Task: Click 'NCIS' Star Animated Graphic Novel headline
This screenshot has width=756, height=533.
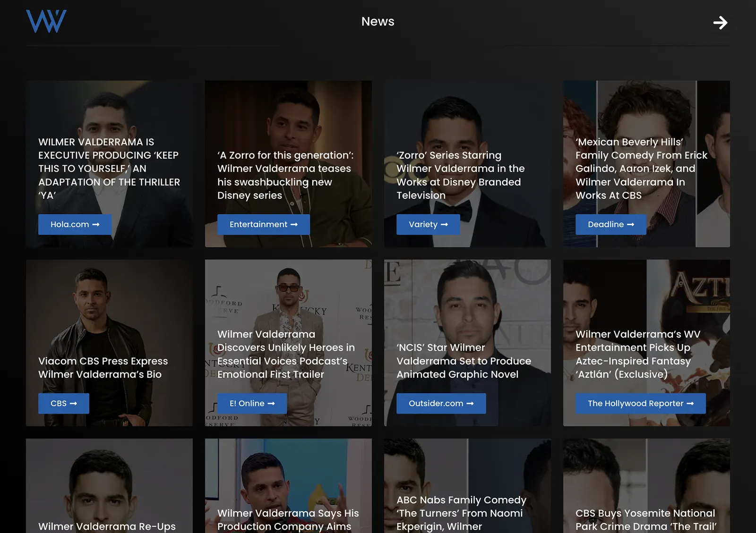Action: coord(464,361)
